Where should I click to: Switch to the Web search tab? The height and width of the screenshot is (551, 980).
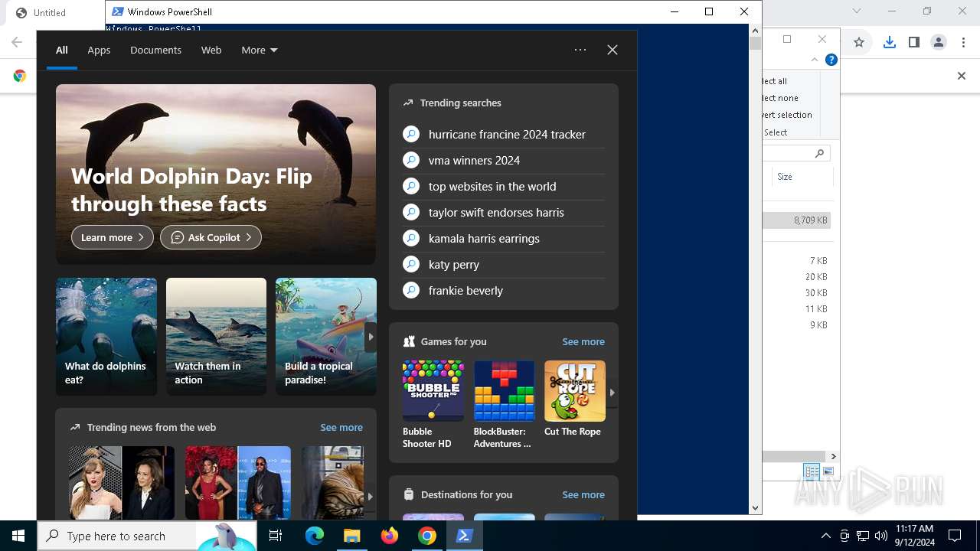[x=211, y=50]
